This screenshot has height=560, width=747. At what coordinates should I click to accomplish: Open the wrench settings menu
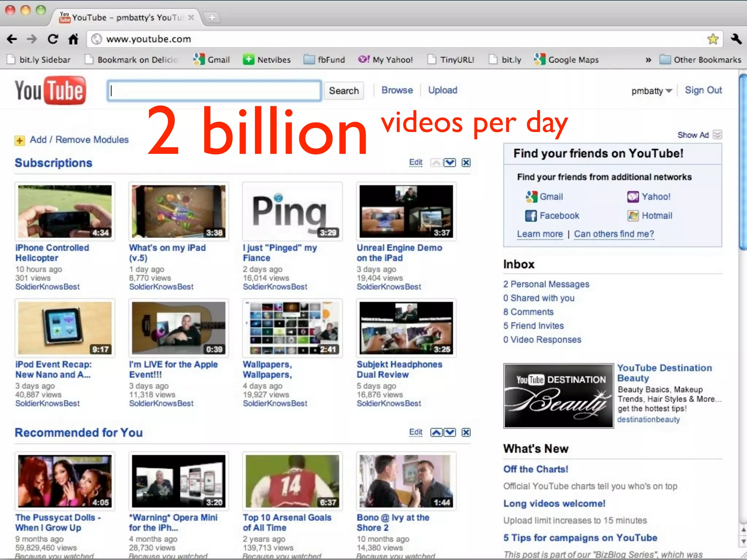tap(736, 39)
